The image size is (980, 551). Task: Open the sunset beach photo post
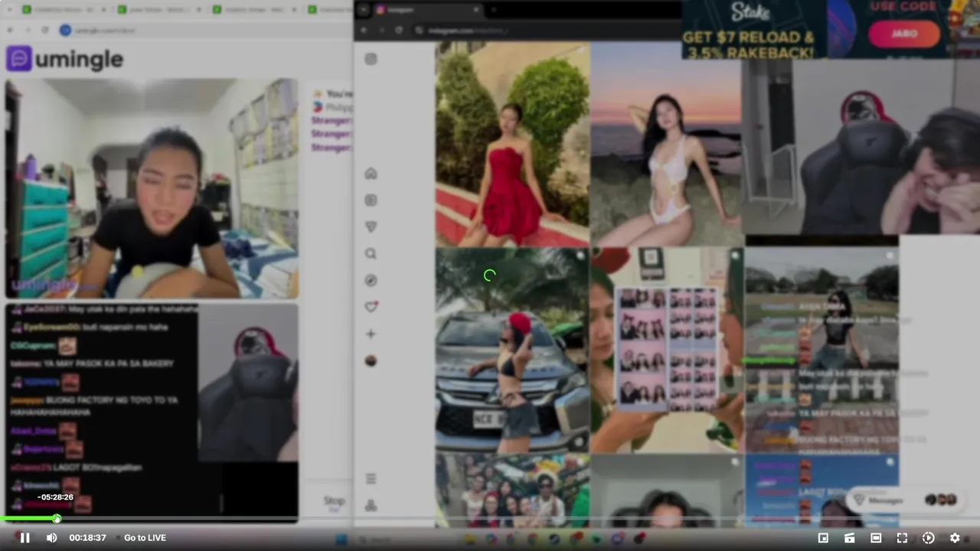tap(666, 144)
